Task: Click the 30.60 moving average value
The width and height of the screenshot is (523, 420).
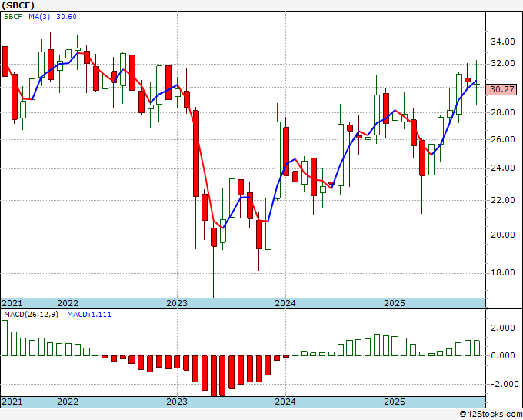Action: coord(66,17)
